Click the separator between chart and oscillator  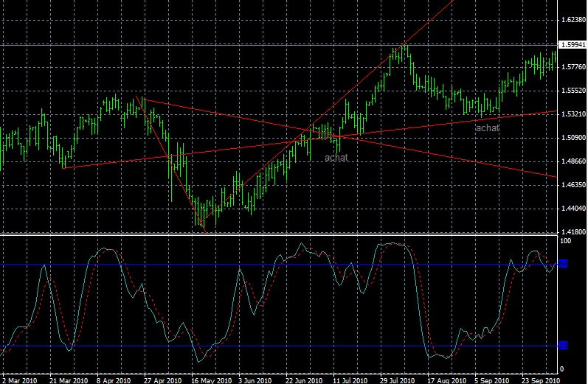pos(279,235)
